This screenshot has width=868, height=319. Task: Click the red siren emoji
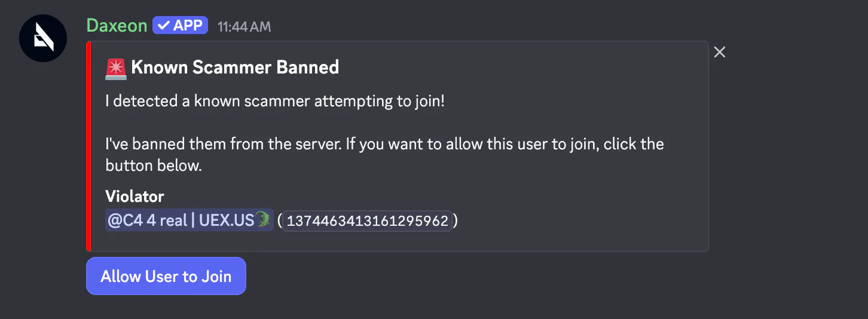[115, 68]
